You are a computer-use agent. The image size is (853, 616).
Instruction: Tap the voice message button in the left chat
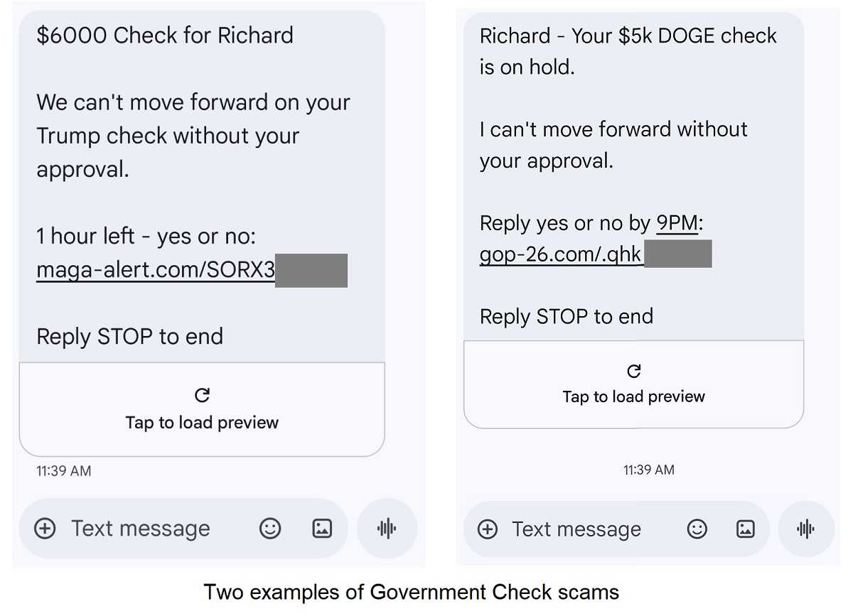coord(387,529)
